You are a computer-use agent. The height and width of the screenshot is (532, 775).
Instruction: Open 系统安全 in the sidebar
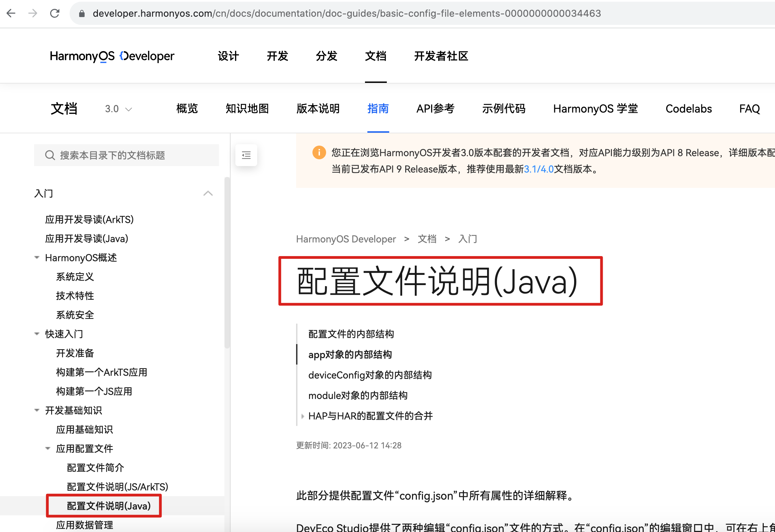click(x=75, y=315)
